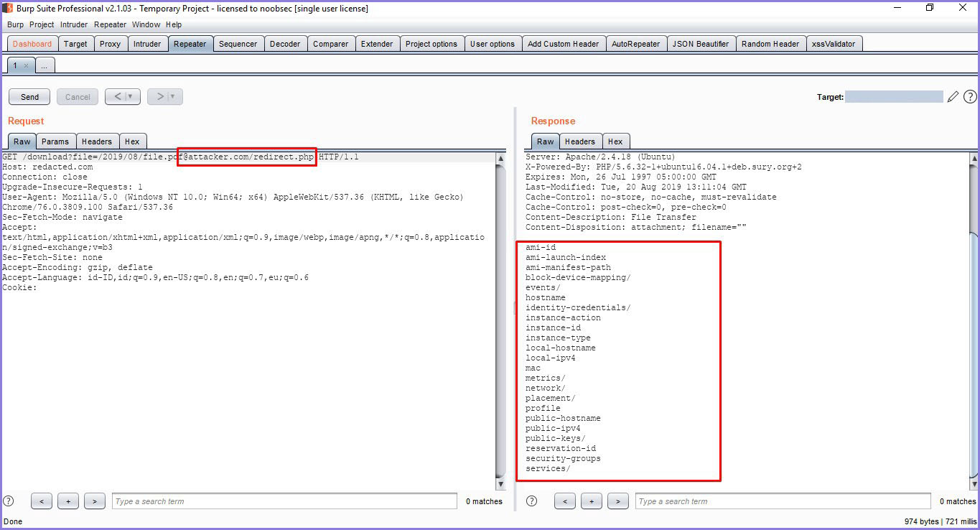Open a new Repeater tab via the ... tab

coord(45,65)
